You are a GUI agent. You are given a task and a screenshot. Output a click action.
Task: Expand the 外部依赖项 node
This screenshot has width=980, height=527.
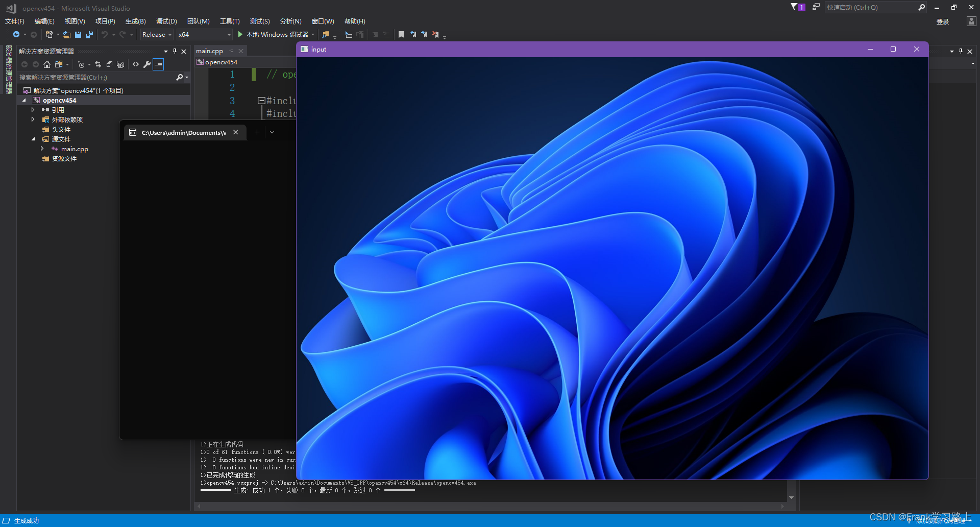pos(33,119)
